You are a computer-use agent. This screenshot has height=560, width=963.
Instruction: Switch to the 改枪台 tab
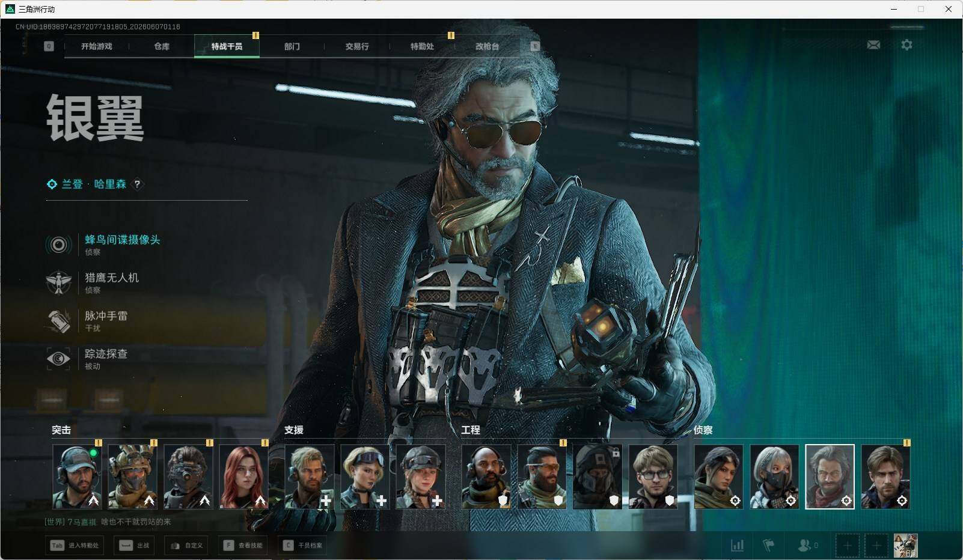pos(487,46)
